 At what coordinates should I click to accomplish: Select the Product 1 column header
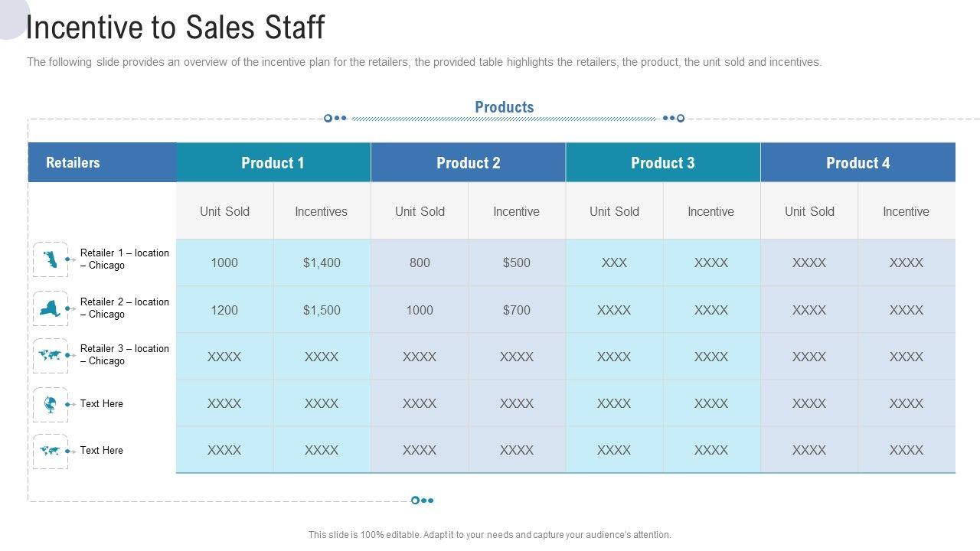click(x=273, y=162)
